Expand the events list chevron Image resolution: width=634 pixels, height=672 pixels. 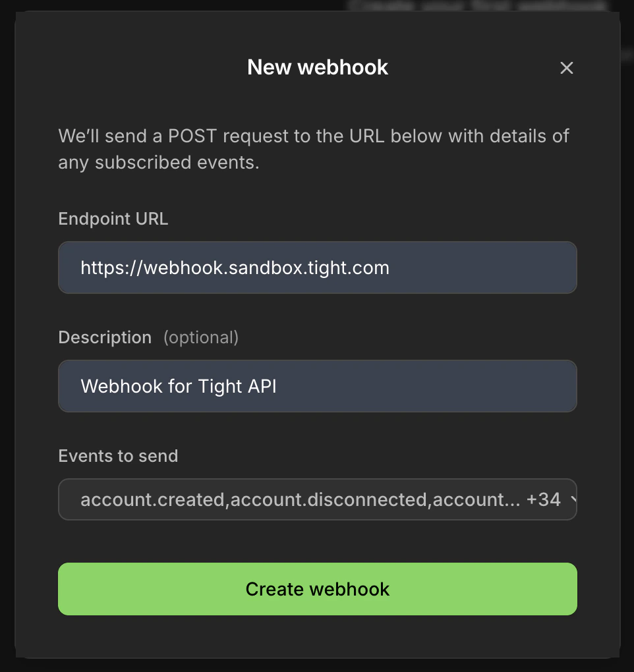pyautogui.click(x=574, y=499)
